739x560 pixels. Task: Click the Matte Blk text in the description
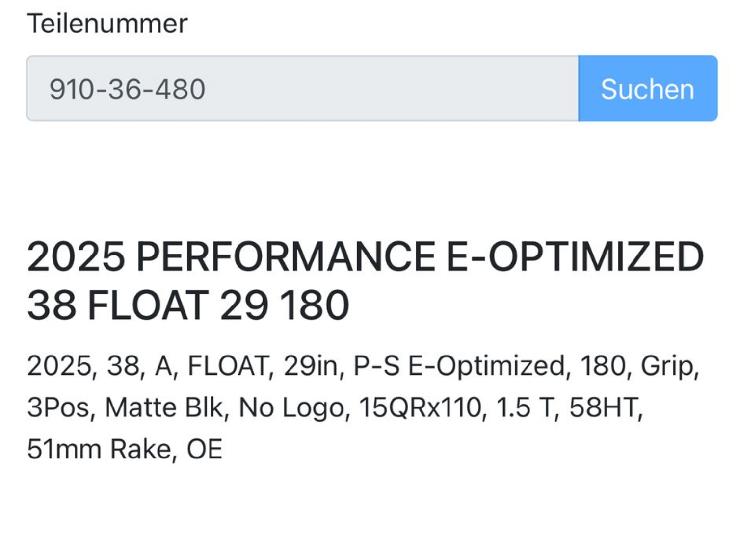(164, 407)
